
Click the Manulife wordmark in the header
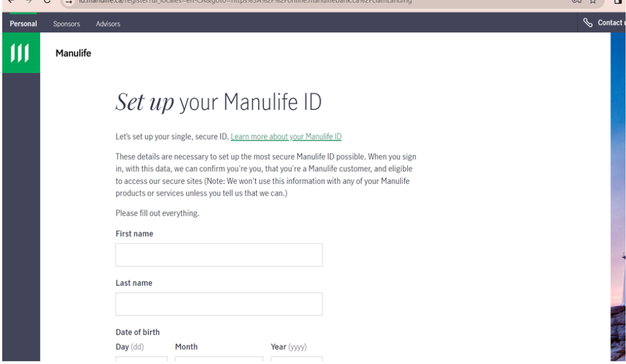[73, 53]
